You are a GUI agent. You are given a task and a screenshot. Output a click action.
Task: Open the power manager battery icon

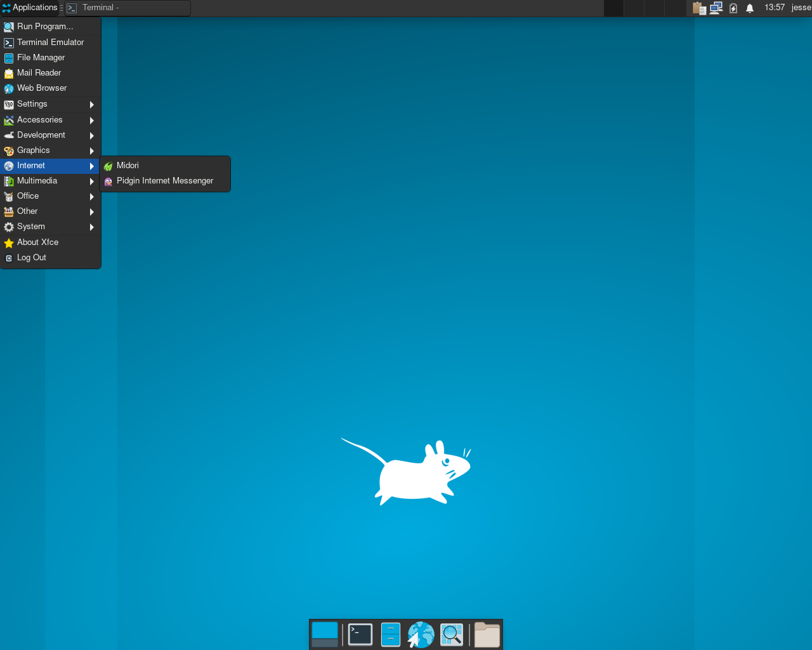pos(733,8)
